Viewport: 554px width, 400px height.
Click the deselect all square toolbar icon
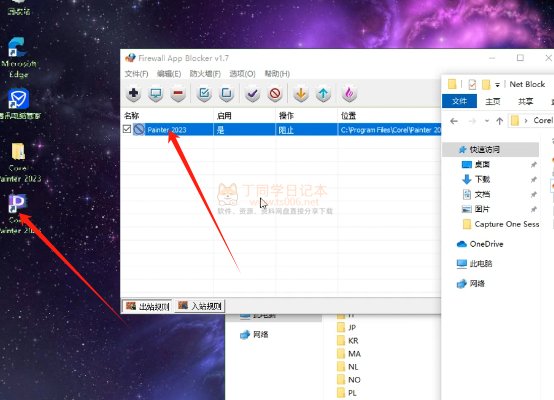pos(226,93)
